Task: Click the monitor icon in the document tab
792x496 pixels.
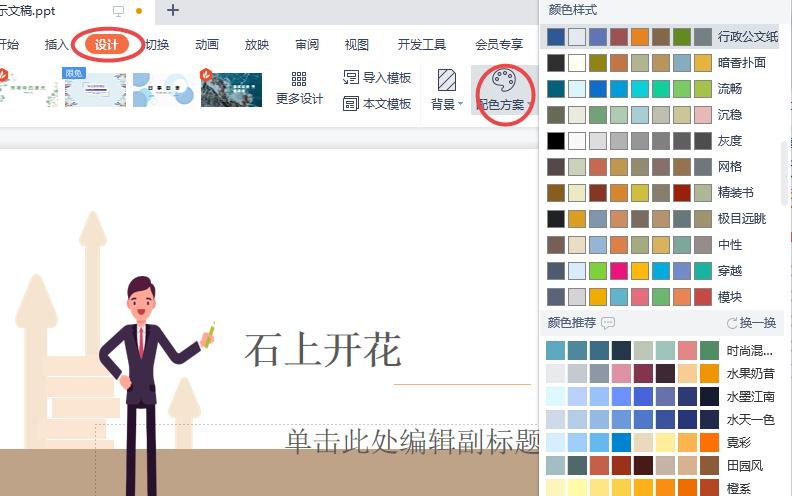Action: click(x=119, y=11)
